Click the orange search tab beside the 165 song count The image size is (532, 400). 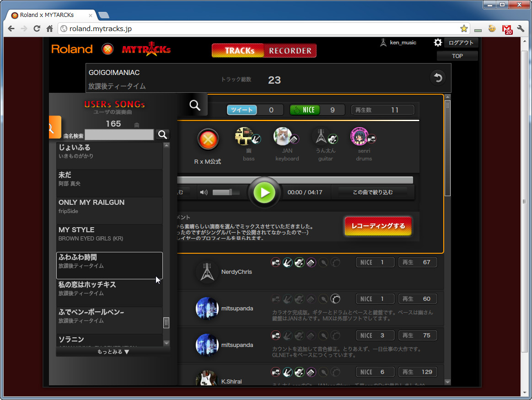click(54, 128)
